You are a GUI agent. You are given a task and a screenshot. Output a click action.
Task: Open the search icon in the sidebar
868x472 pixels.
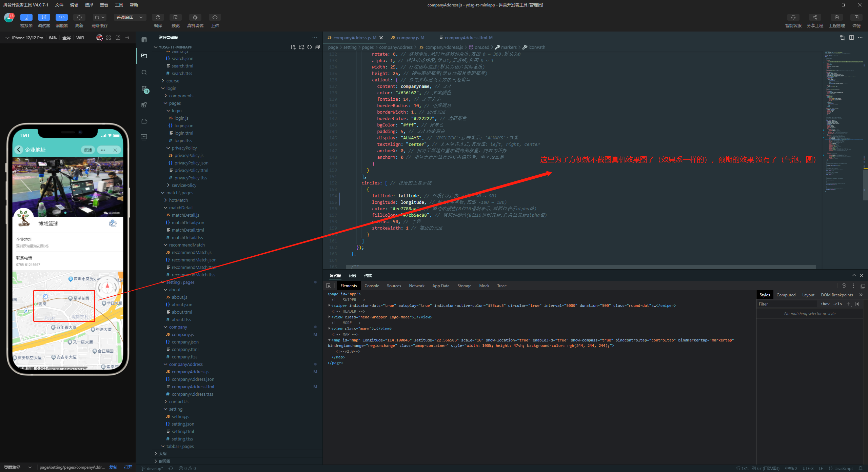click(144, 72)
